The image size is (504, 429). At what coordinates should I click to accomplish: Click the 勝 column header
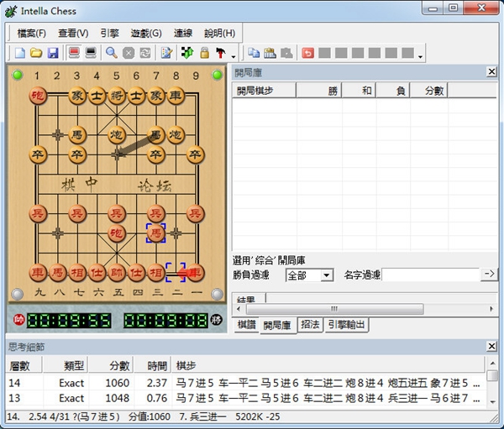coord(319,91)
